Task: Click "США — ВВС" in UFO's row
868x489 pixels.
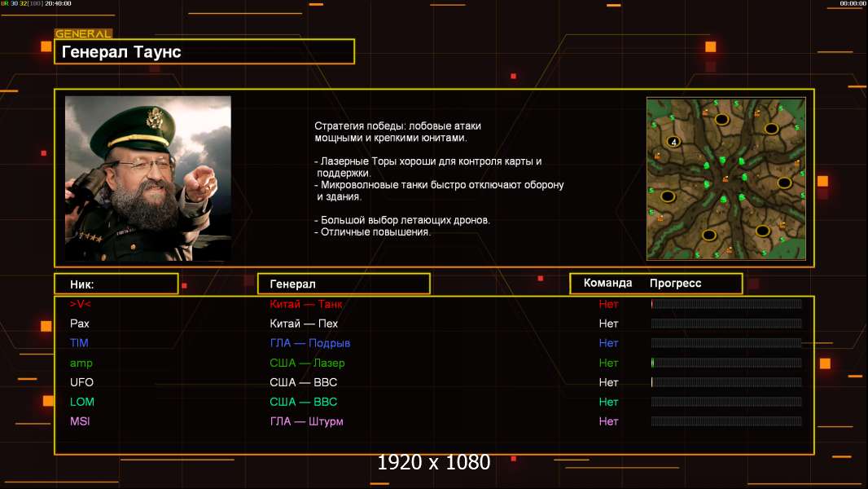Action: [x=304, y=382]
